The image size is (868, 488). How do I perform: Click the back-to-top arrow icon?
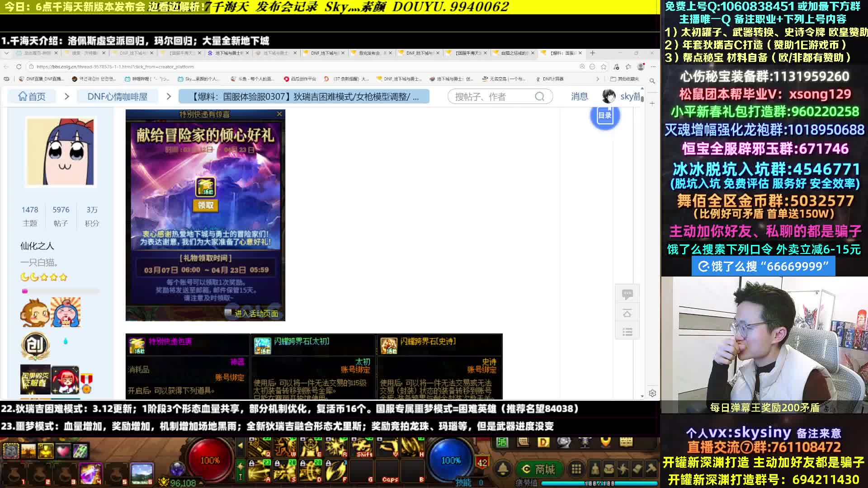pos(627,313)
